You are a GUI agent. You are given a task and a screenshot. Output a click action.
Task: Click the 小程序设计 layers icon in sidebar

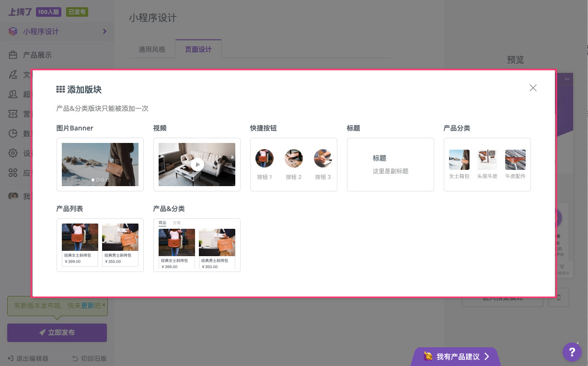(x=13, y=31)
